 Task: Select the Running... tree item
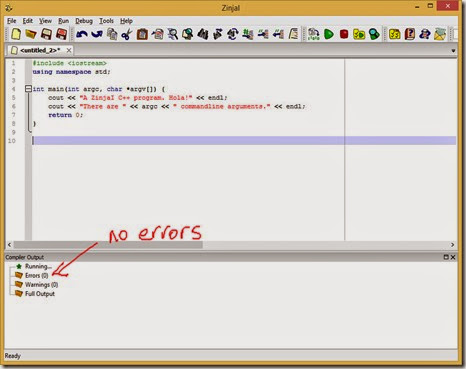(x=38, y=266)
